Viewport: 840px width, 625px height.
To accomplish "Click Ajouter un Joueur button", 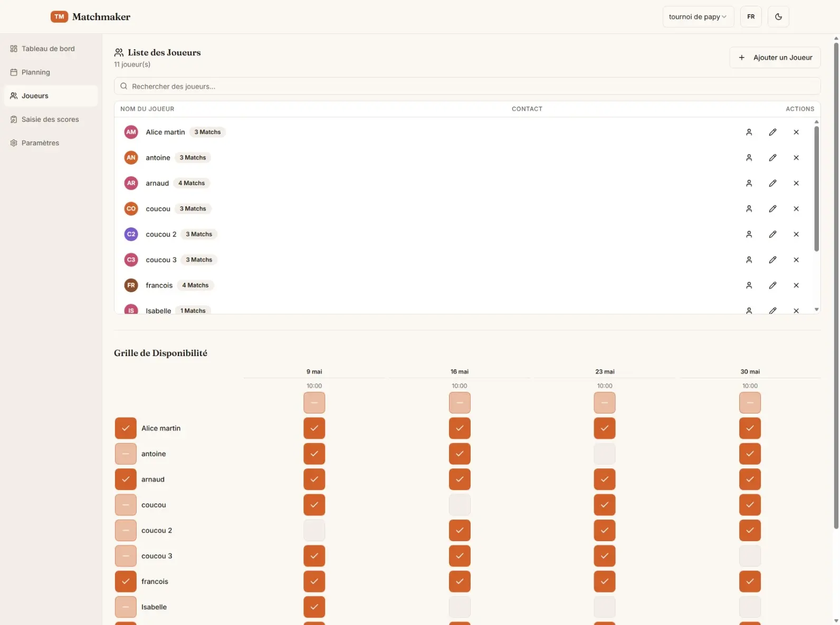I will (x=775, y=57).
